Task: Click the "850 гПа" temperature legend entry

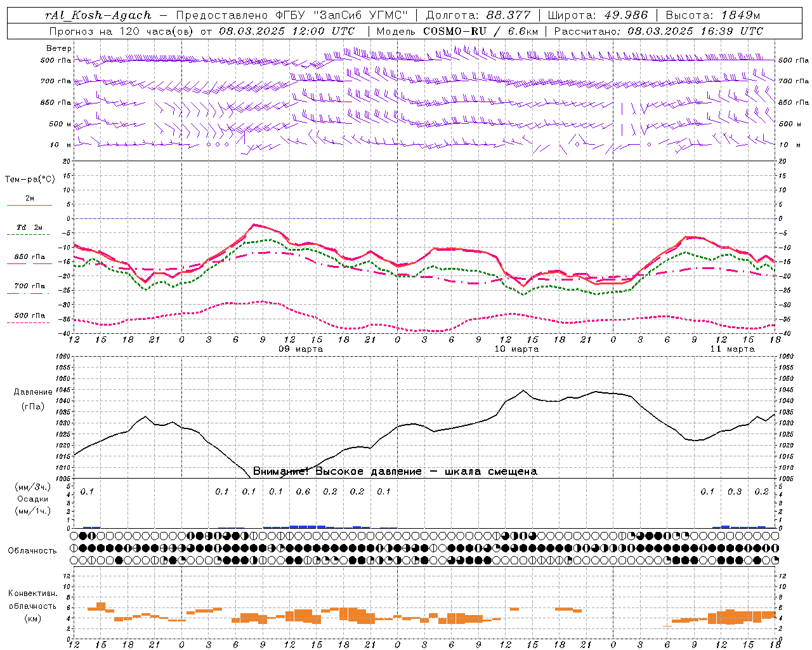Action: 30,257
